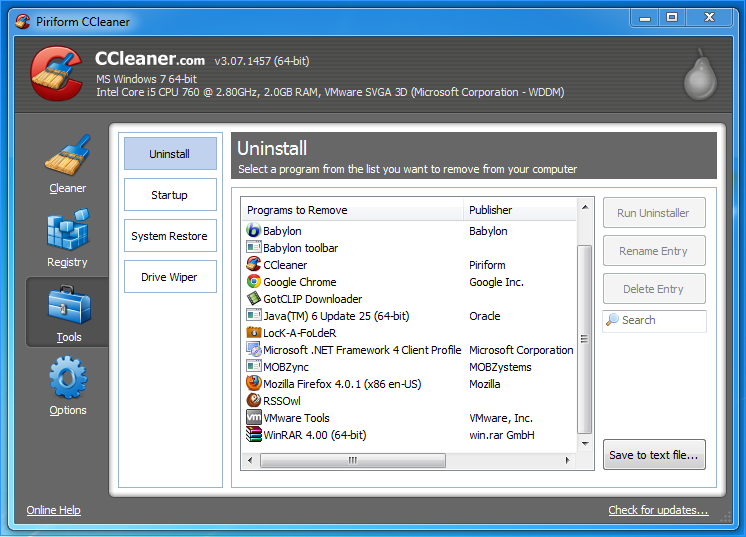Click the Piriform pear logo
This screenshot has height=537, width=746.
coord(700,74)
